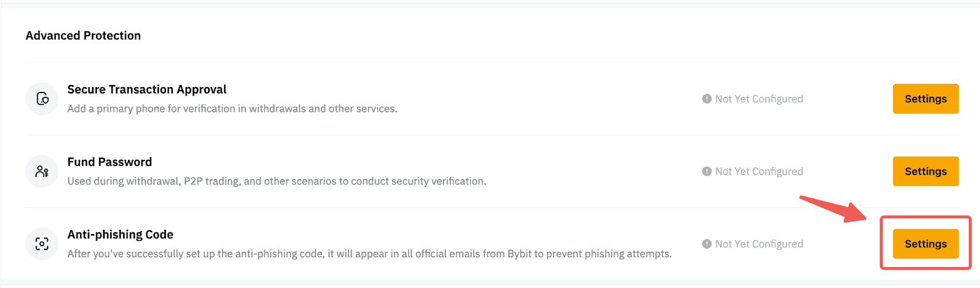Click the Fund Password 'Not Yet Configured' status
Image resolution: width=980 pixels, height=288 pixels.
click(759, 172)
